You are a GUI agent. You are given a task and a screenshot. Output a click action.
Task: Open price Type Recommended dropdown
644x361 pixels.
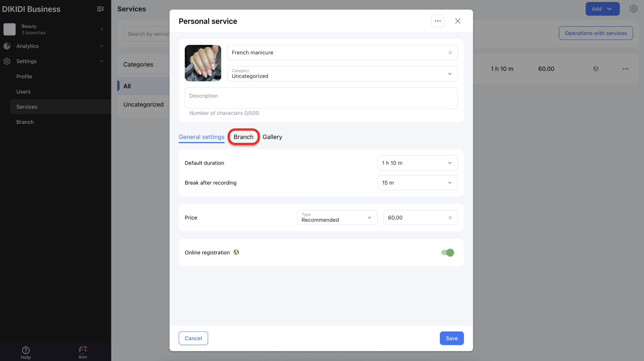tap(337, 218)
